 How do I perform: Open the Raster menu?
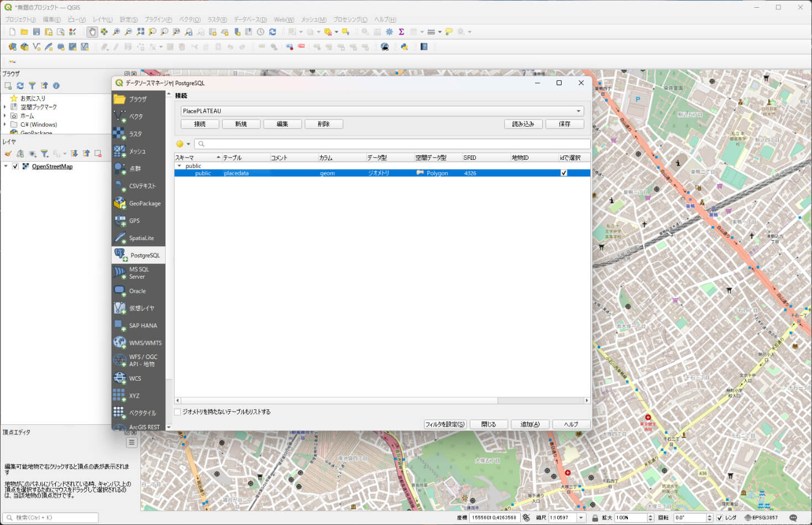[x=217, y=19]
